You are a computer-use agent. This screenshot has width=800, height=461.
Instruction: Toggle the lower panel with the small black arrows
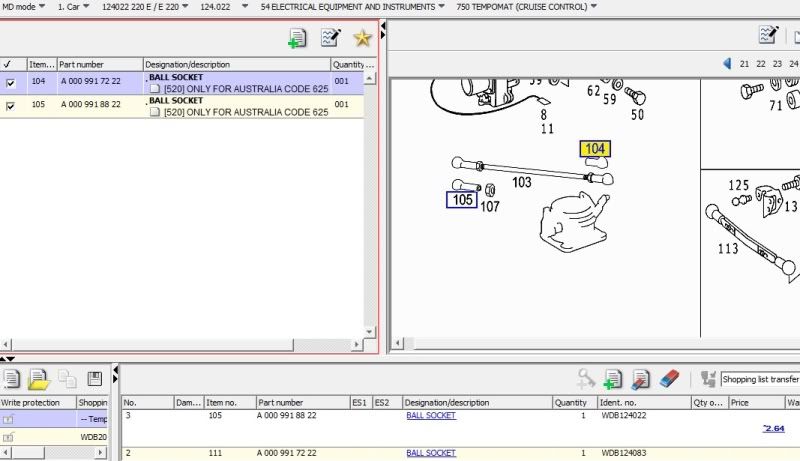[7, 359]
